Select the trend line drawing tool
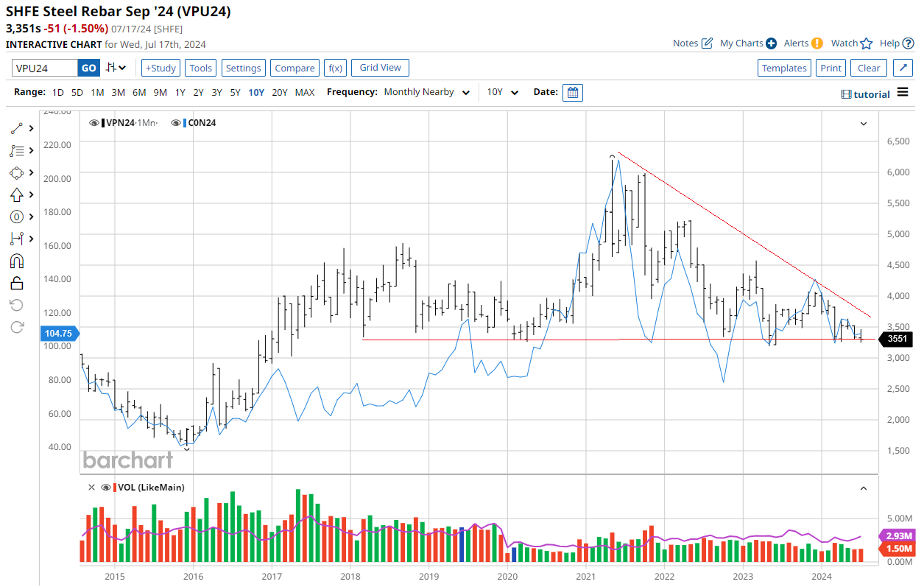The image size is (924, 587). (x=17, y=128)
